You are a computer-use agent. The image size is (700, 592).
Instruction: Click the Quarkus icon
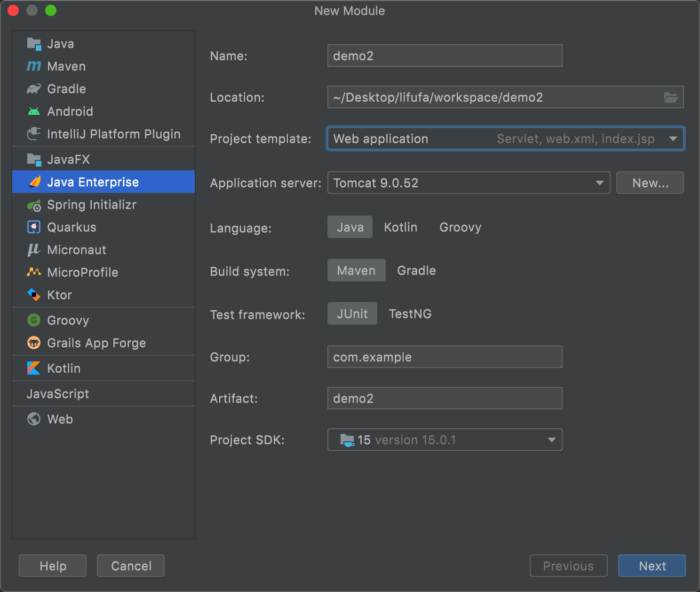[34, 227]
